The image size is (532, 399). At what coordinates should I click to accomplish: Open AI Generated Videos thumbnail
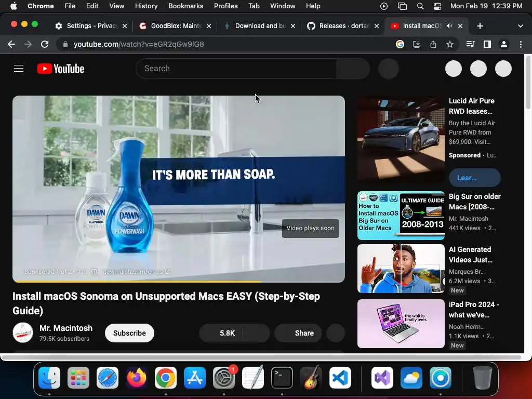tap(401, 269)
